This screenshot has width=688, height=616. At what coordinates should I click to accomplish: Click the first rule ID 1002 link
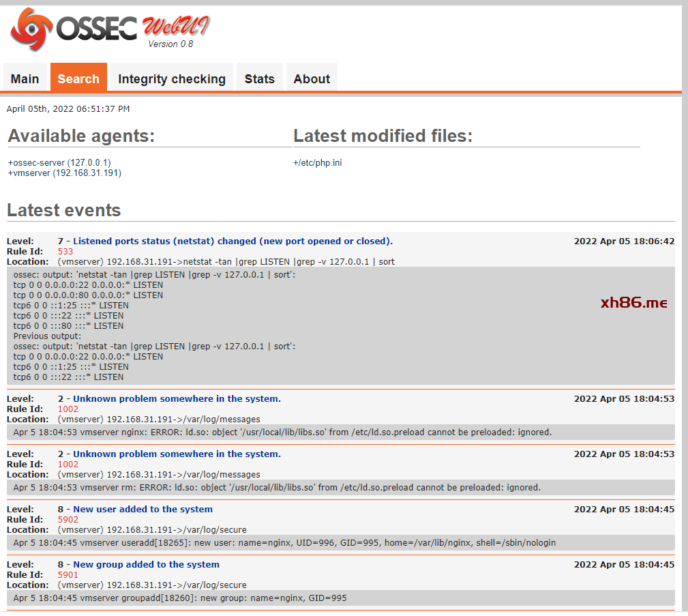[x=68, y=409]
